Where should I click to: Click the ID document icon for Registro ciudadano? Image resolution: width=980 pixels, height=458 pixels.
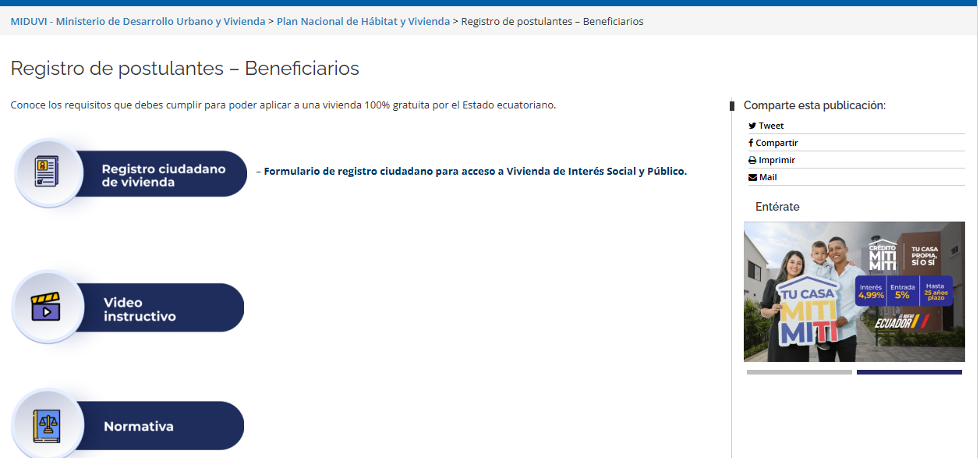click(47, 172)
